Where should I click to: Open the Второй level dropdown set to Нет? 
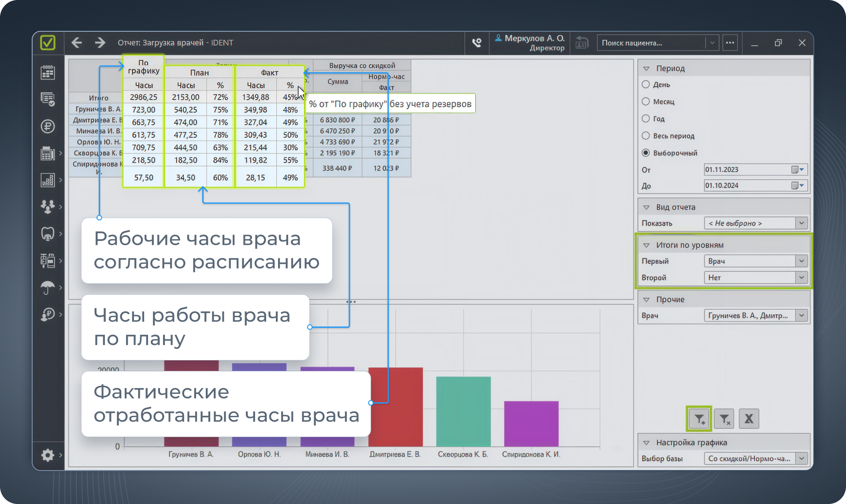[756, 278]
